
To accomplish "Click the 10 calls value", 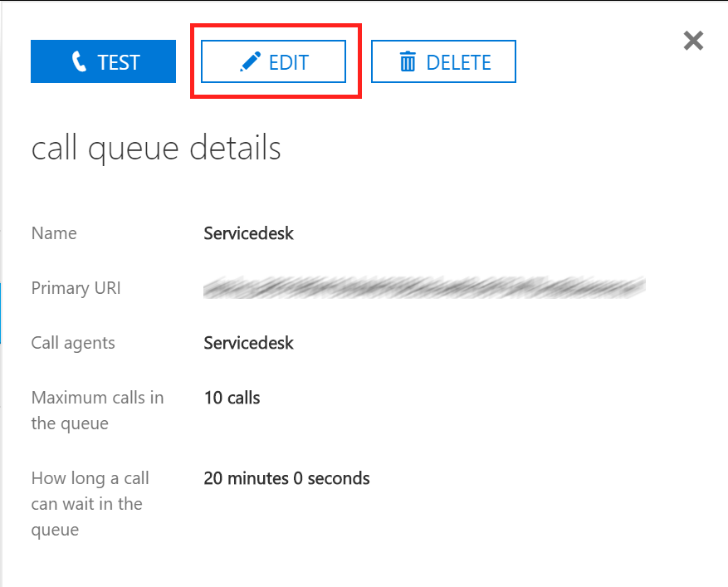I will tap(232, 398).
